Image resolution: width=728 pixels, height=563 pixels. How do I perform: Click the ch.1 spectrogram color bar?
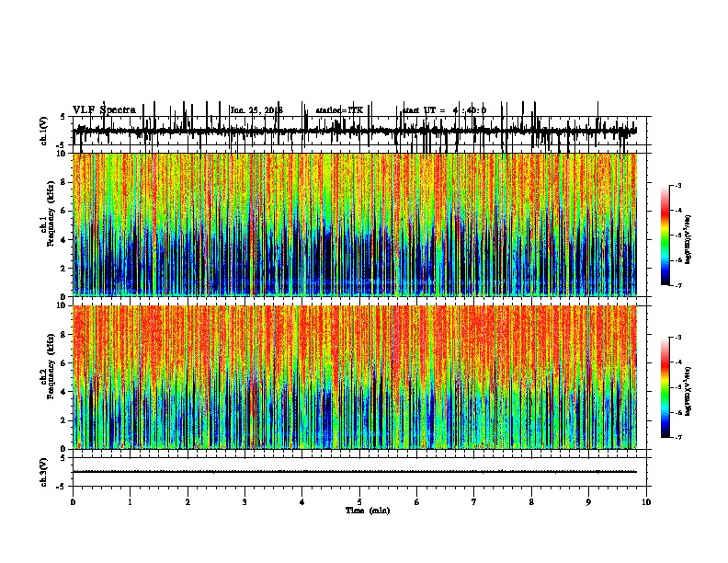(x=665, y=236)
